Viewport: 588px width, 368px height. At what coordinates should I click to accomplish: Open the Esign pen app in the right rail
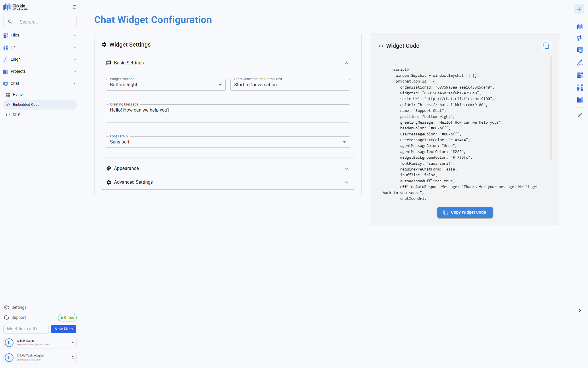click(580, 63)
